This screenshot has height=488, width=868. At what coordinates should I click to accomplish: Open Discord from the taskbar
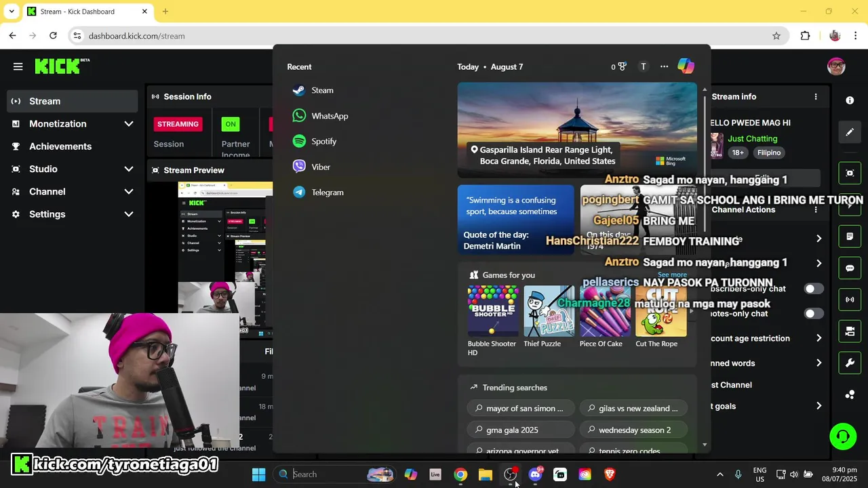pos(535,474)
